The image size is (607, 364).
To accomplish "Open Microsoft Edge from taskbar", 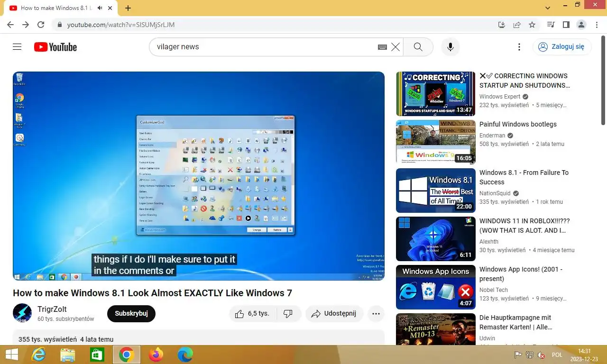I will tap(185, 355).
